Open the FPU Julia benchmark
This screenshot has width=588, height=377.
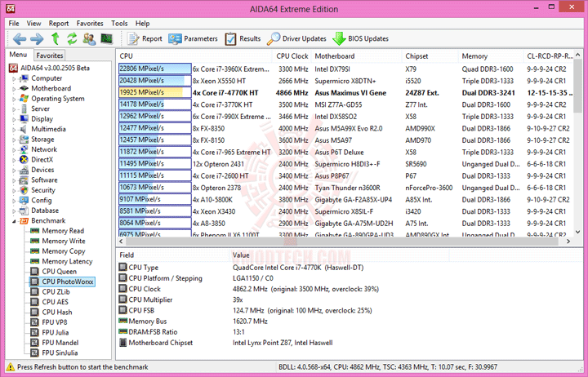[56, 332]
